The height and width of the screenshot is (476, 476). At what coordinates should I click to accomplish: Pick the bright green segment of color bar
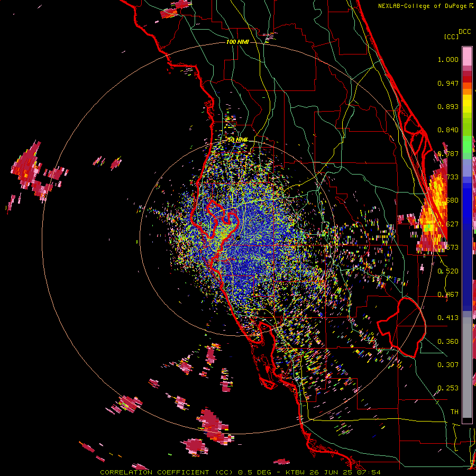tap(467, 144)
